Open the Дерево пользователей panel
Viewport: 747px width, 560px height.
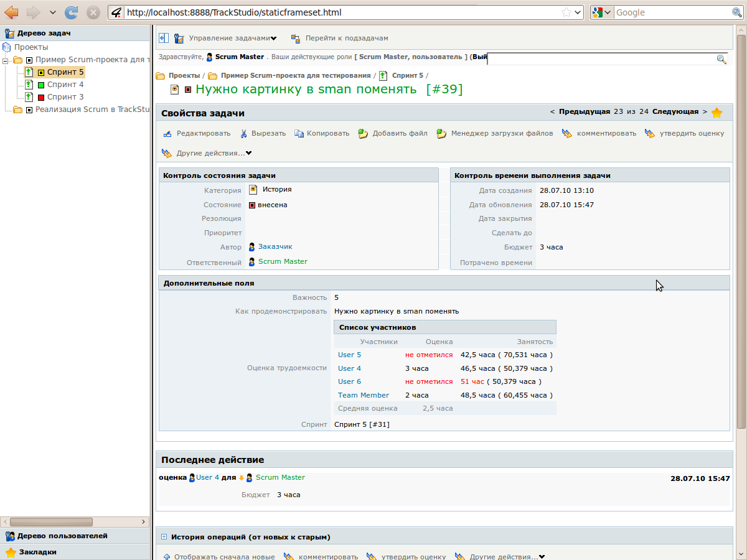(x=62, y=536)
